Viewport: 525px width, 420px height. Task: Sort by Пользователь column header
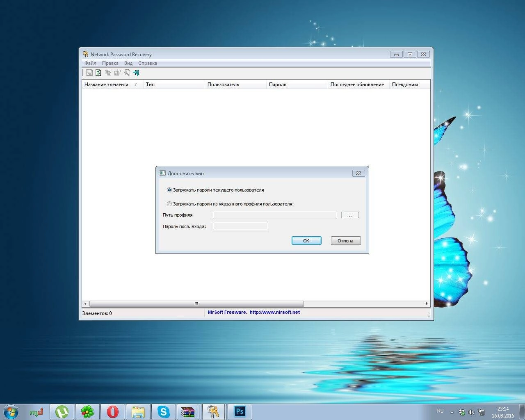[235, 84]
